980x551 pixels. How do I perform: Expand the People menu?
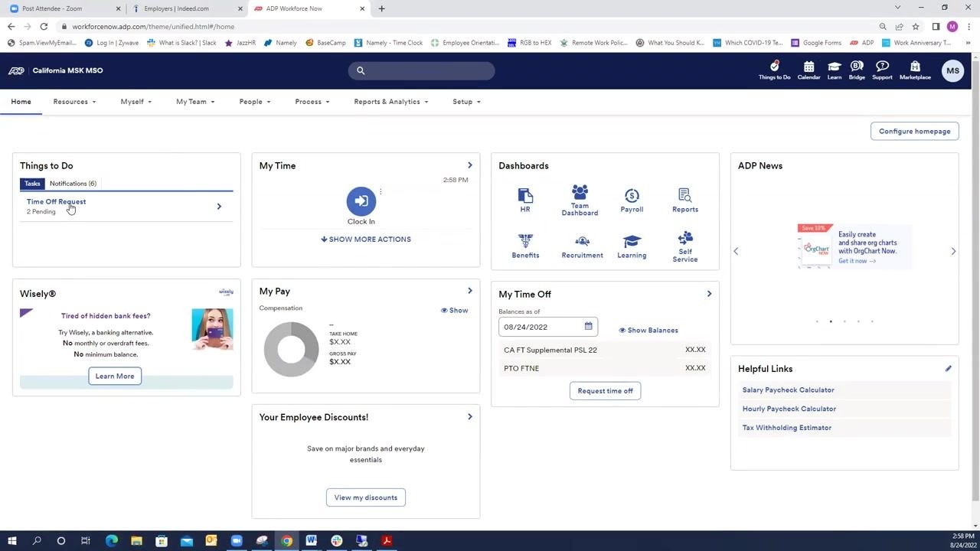coord(254,102)
